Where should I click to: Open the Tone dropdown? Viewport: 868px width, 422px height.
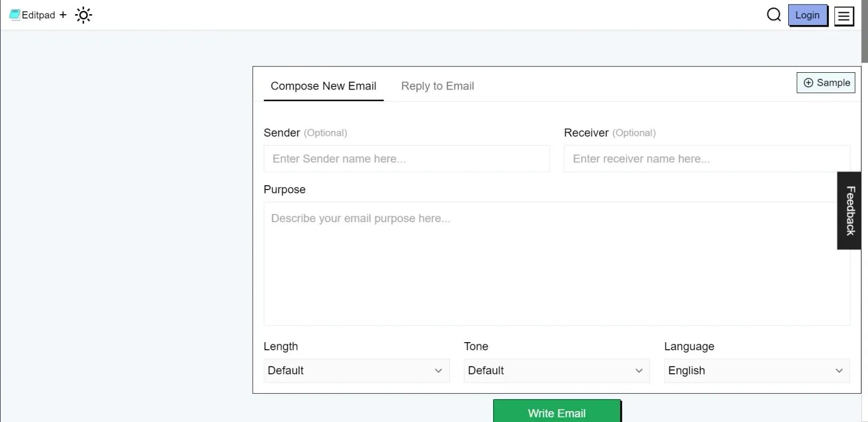point(556,370)
